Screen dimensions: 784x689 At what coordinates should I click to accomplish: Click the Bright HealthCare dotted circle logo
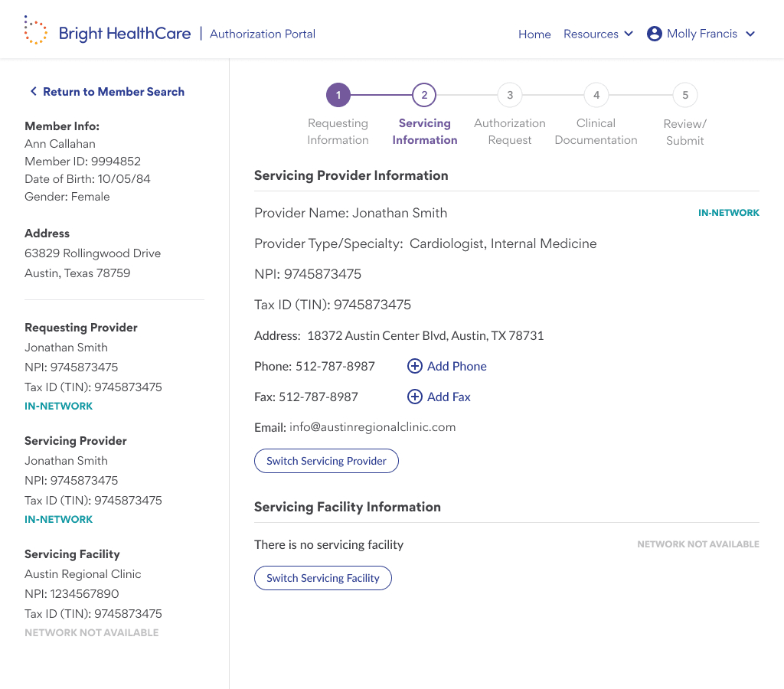35,30
